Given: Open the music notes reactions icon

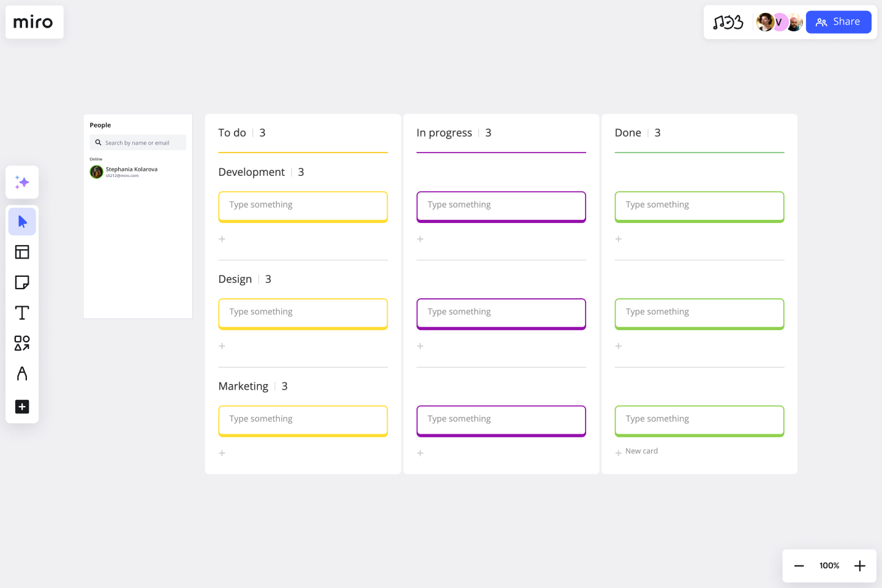Looking at the screenshot, I should pyautogui.click(x=728, y=21).
